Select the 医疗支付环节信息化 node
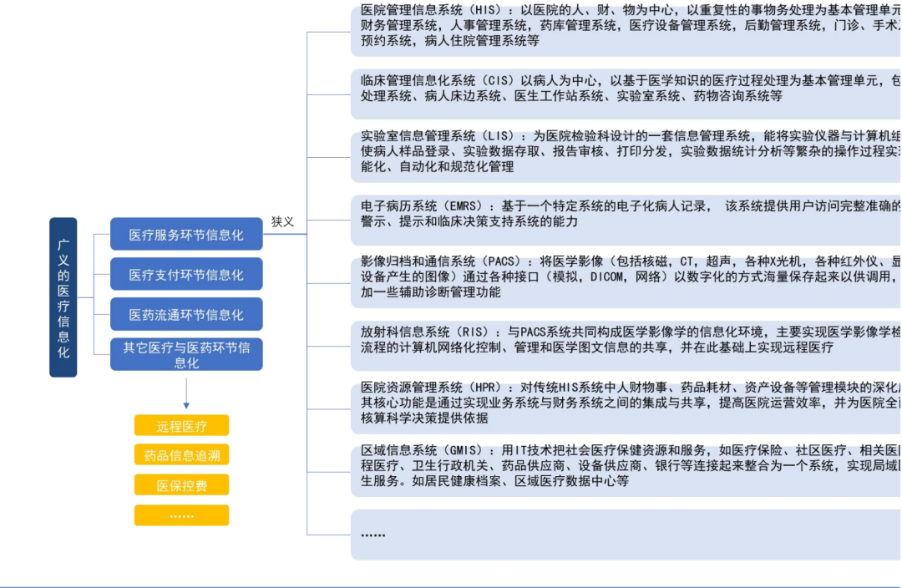Image resolution: width=902 pixels, height=588 pixels. [x=185, y=274]
